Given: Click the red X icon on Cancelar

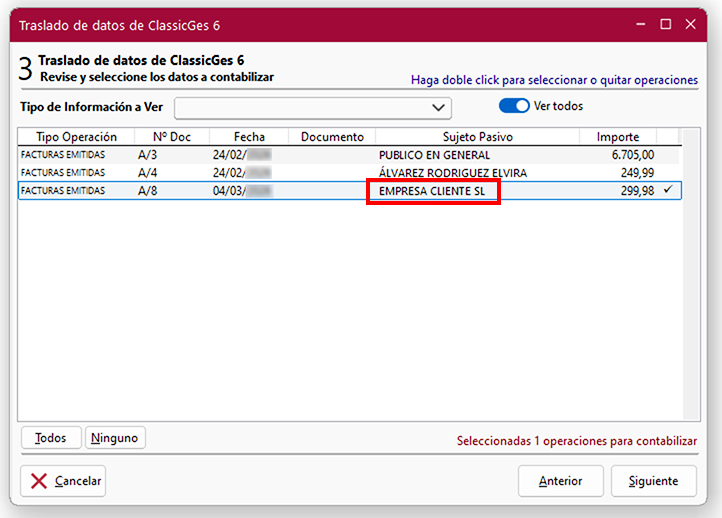Looking at the screenshot, I should click(x=39, y=481).
